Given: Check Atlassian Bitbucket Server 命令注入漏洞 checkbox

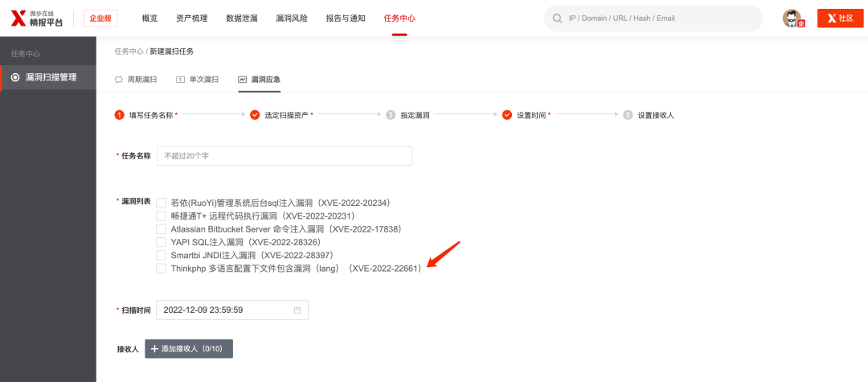Looking at the screenshot, I should (161, 228).
